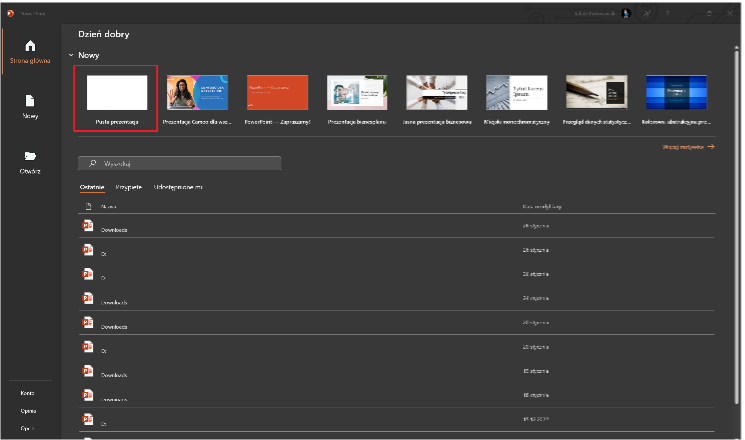
Task: Open Konto in the bottom sidebar
Action: pos(28,393)
